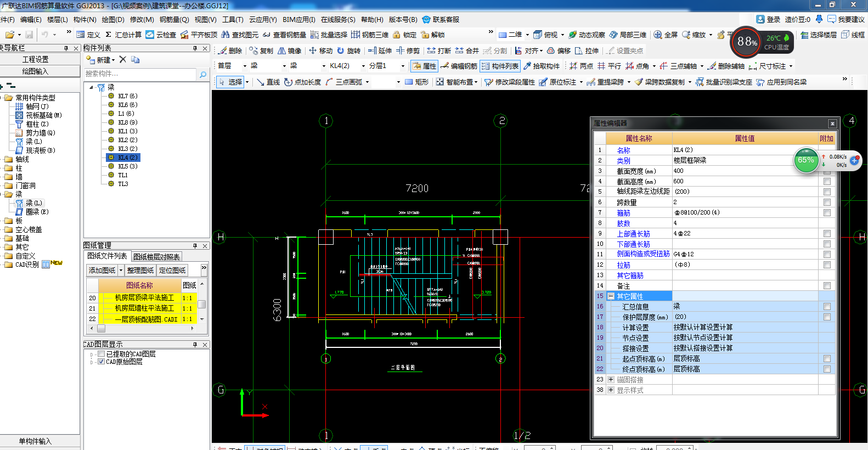The height and width of the screenshot is (450, 868).
Task: Open 钢筋三维 view tool
Action: [x=370, y=35]
